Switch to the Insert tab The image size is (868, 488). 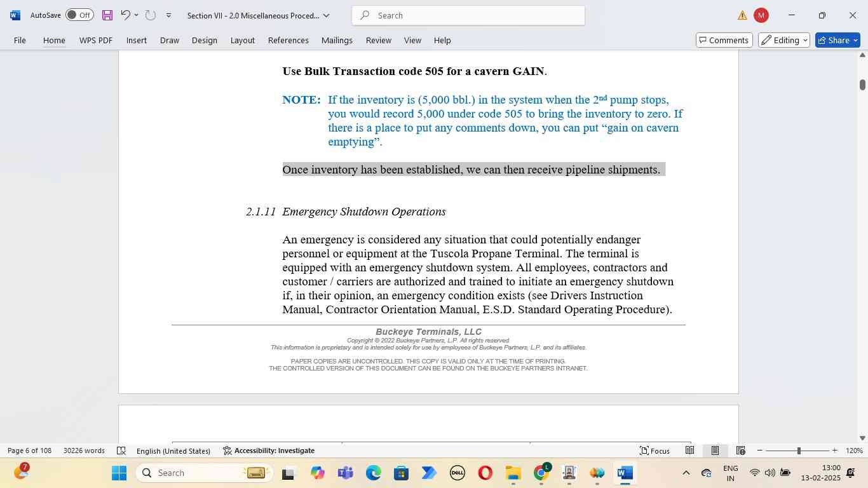[137, 40]
